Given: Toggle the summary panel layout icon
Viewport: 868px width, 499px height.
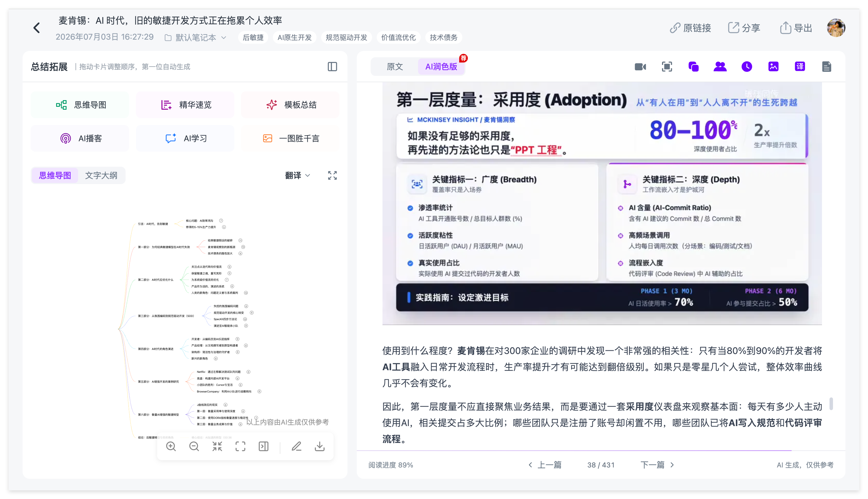Looking at the screenshot, I should pyautogui.click(x=332, y=67).
